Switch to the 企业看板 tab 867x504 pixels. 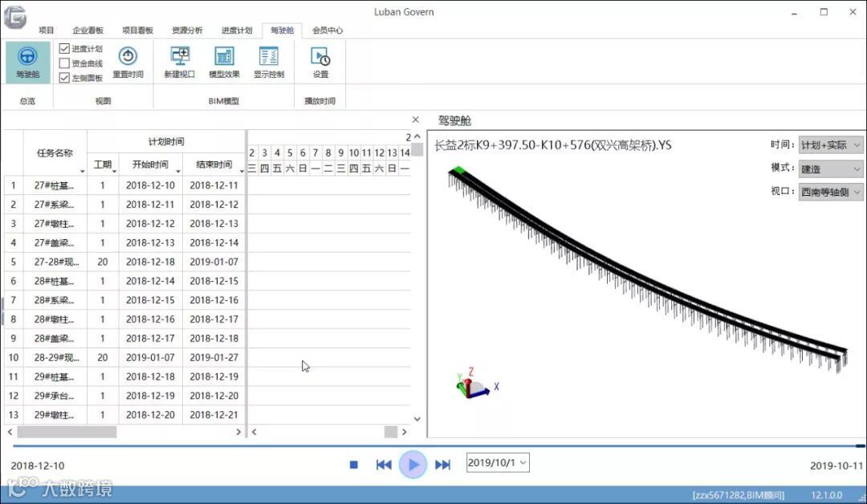tap(88, 30)
